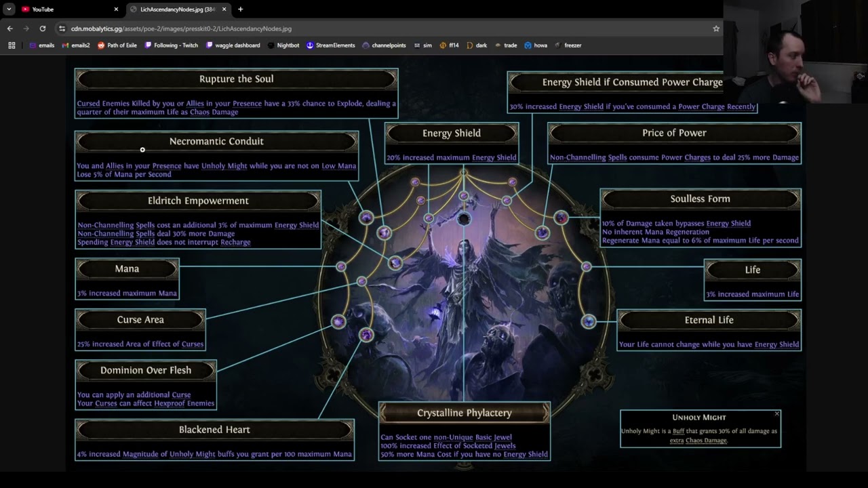
Task: Select the small Mana node on the wheel
Action: tap(341, 266)
